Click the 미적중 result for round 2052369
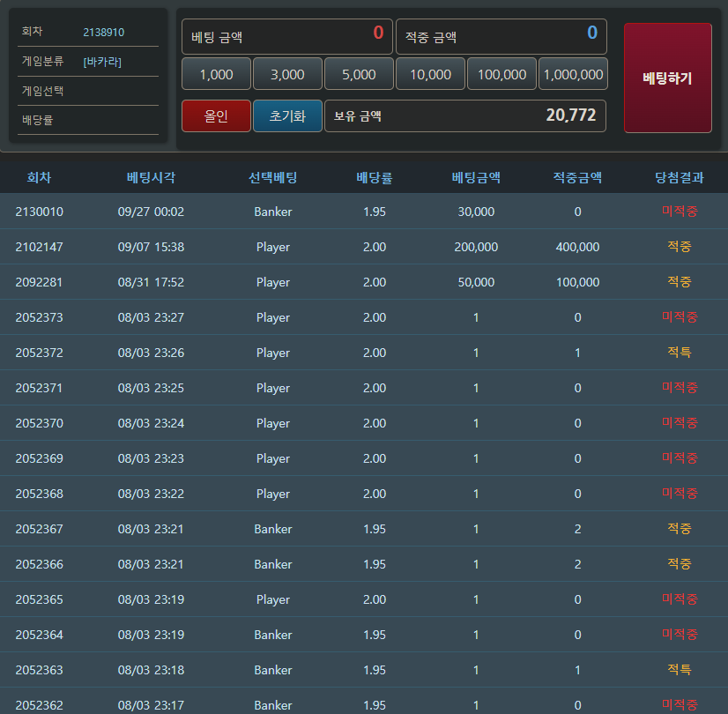Screen dimensions: 728x714 [680, 458]
